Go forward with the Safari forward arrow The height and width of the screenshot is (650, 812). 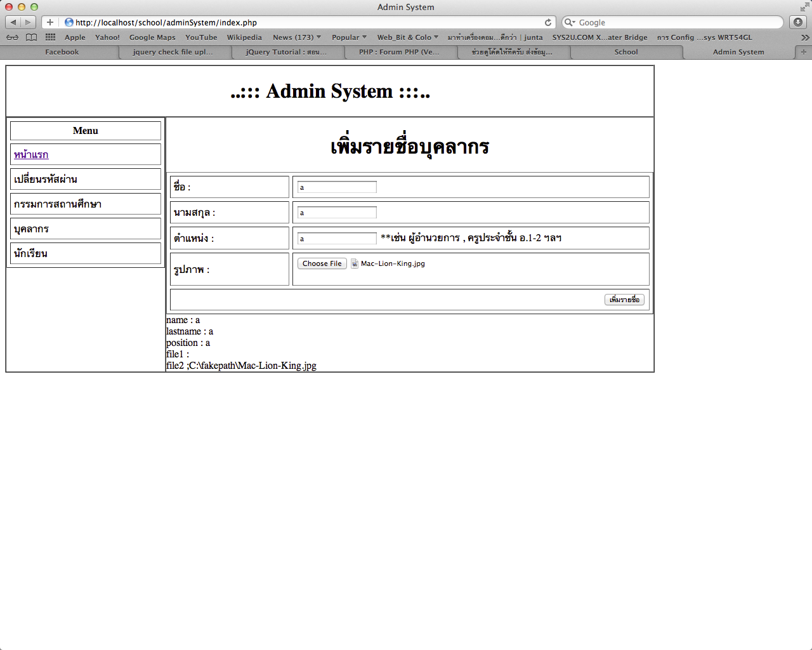[29, 22]
